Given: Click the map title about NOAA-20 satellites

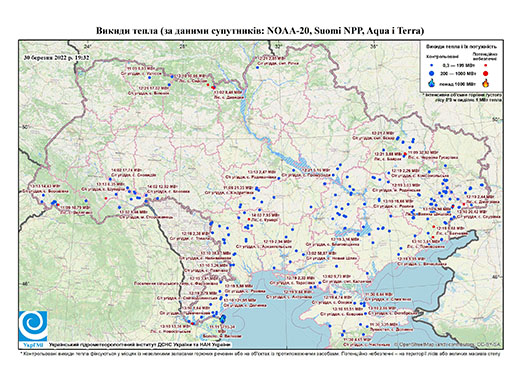Looking at the screenshot, I should click(x=260, y=31).
